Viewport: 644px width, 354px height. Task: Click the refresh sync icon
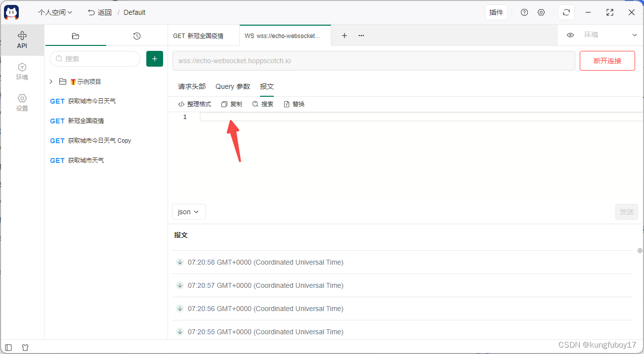[x=566, y=12]
